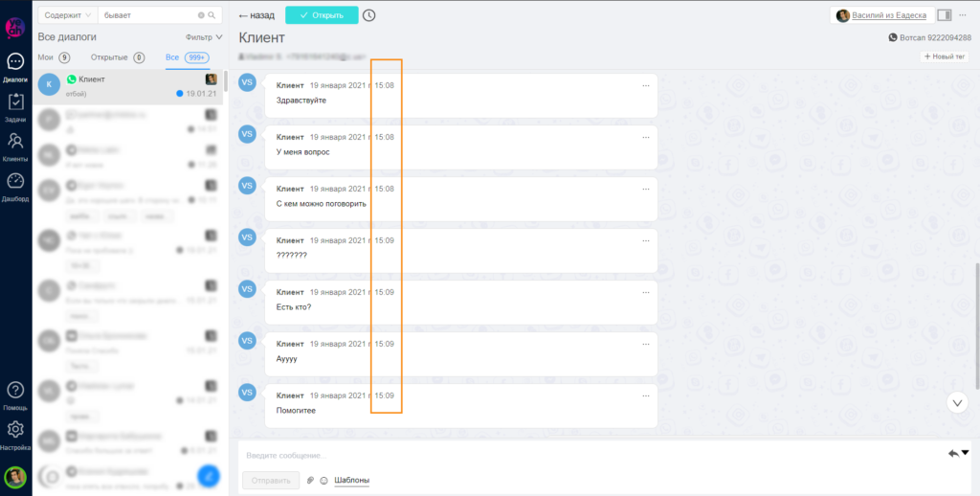Click the clock snooze icon near Открыть

pos(369,15)
